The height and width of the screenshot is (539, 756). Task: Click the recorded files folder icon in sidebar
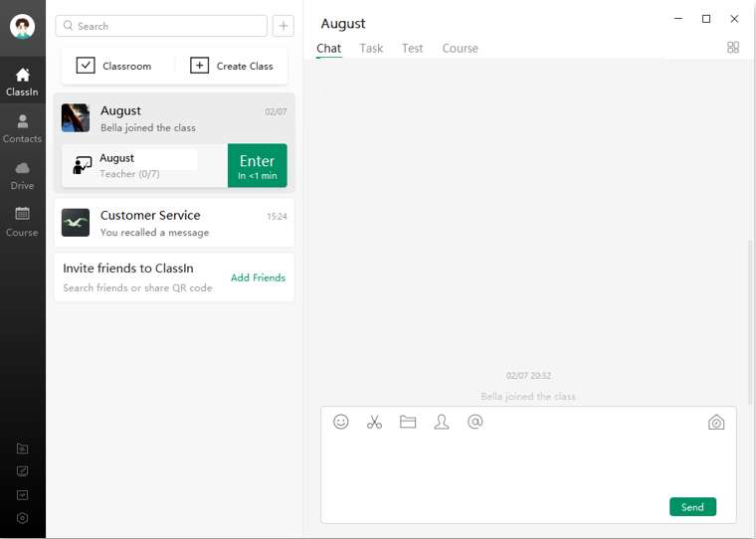click(22, 449)
